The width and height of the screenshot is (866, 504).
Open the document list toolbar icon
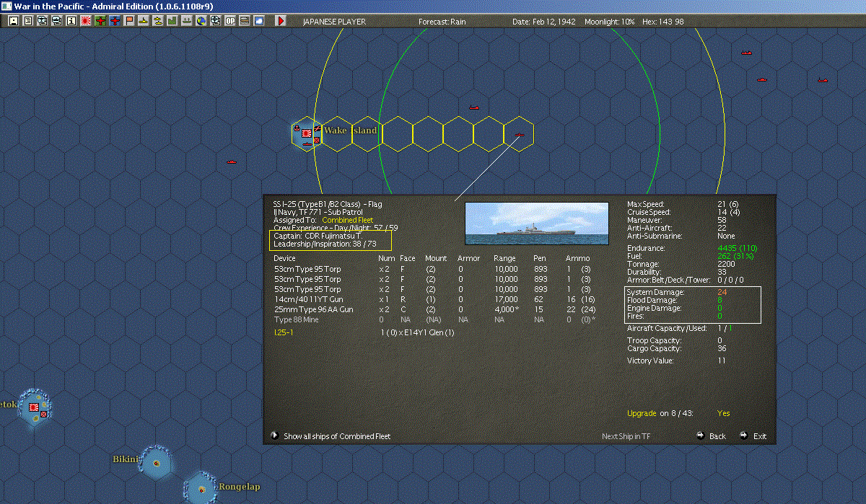[27, 21]
